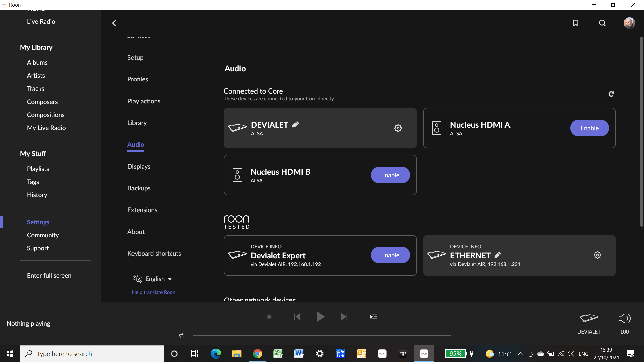
Task: Select the Audio settings tab
Action: point(136,144)
